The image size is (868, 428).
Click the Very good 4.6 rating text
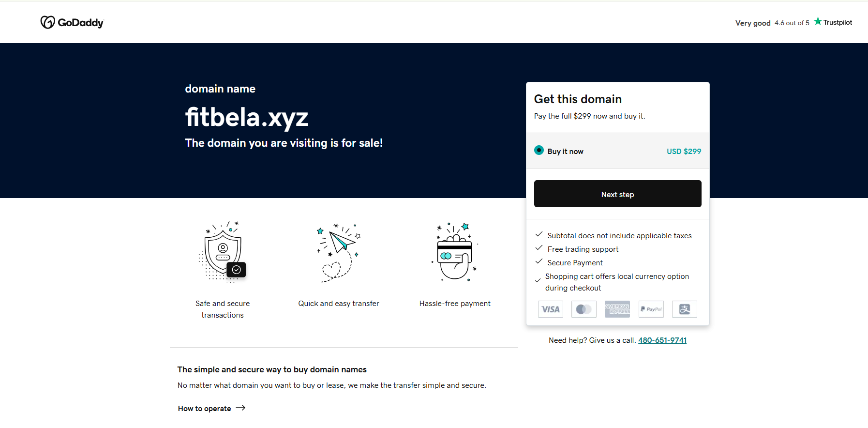coord(772,23)
